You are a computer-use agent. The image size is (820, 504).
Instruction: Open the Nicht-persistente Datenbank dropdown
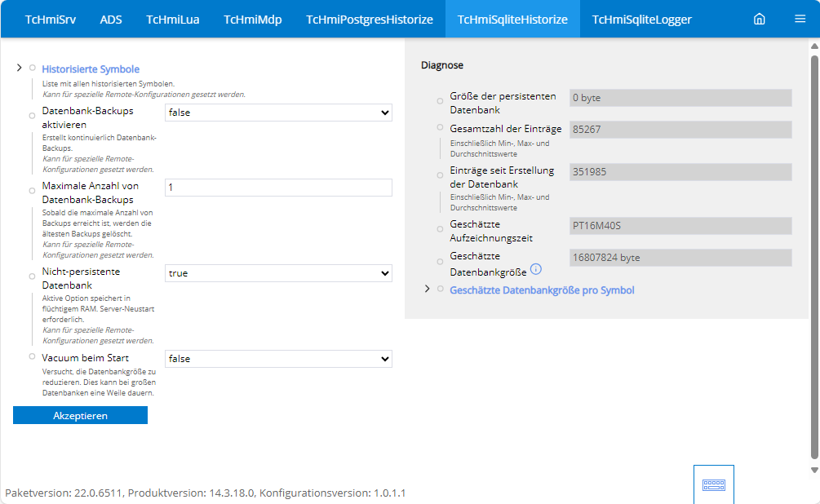(x=278, y=273)
